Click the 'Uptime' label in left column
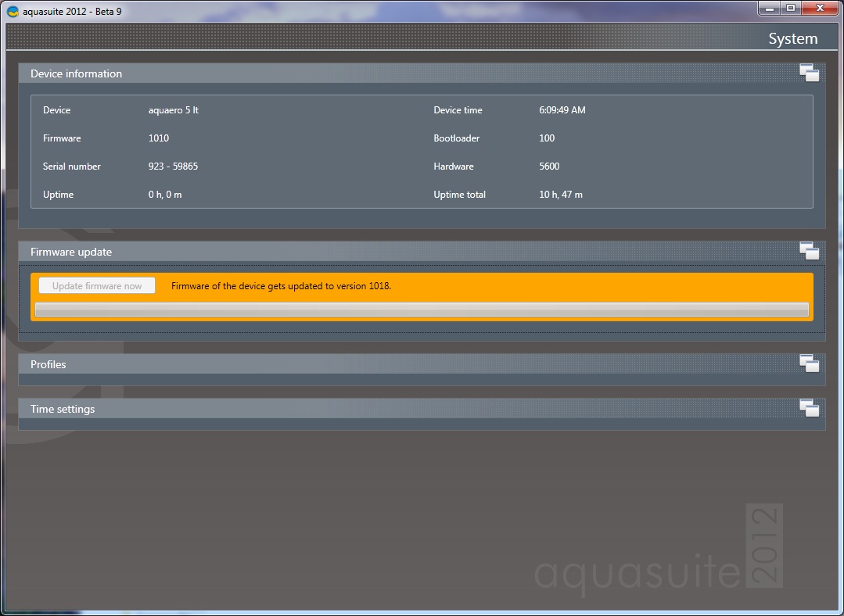Image resolution: width=844 pixels, height=616 pixels. pos(58,194)
